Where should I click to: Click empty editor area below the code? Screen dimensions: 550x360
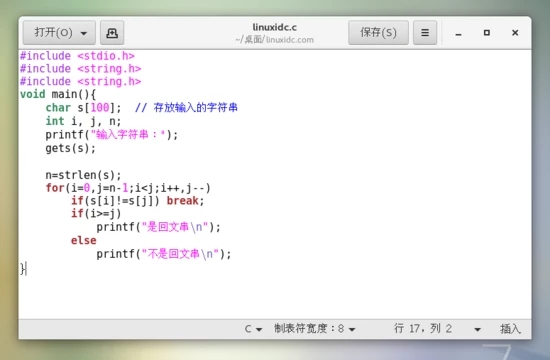[275, 298]
